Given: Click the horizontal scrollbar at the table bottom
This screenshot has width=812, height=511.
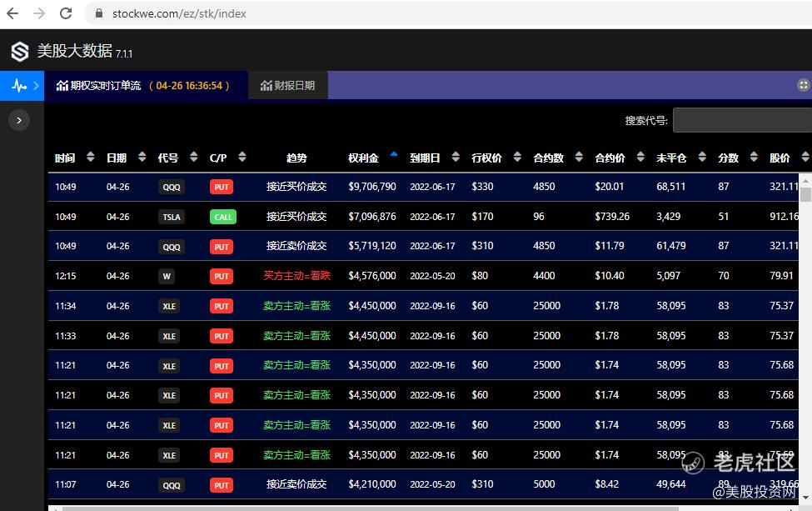Looking at the screenshot, I should click(x=371, y=508).
